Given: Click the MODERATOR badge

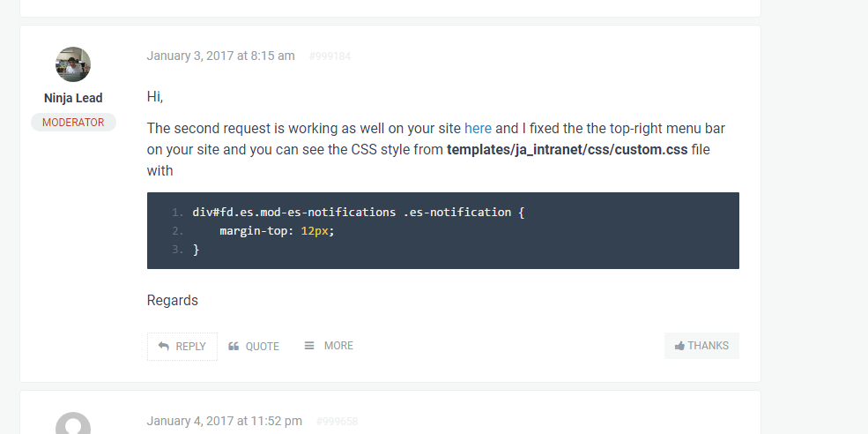Looking at the screenshot, I should [x=73, y=123].
